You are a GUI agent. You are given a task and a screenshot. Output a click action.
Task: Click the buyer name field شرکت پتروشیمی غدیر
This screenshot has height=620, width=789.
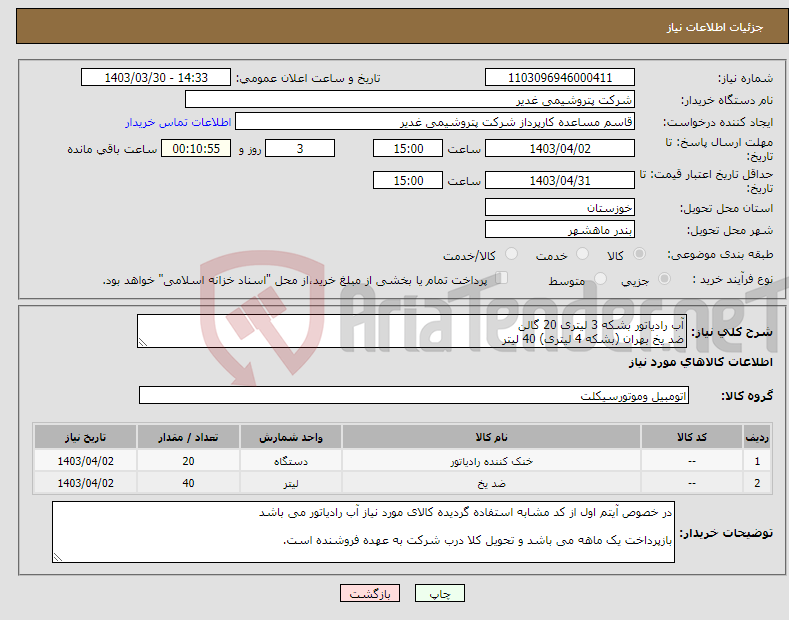pos(410,100)
